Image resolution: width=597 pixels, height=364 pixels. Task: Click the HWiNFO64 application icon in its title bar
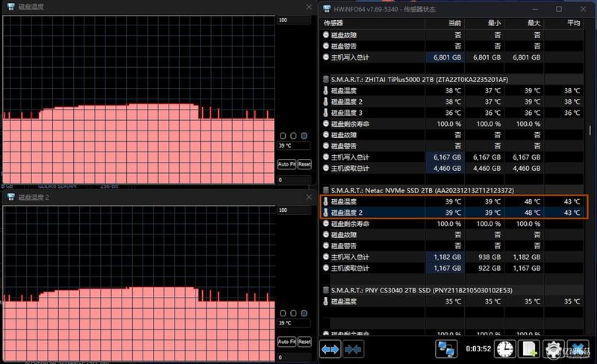click(x=326, y=9)
